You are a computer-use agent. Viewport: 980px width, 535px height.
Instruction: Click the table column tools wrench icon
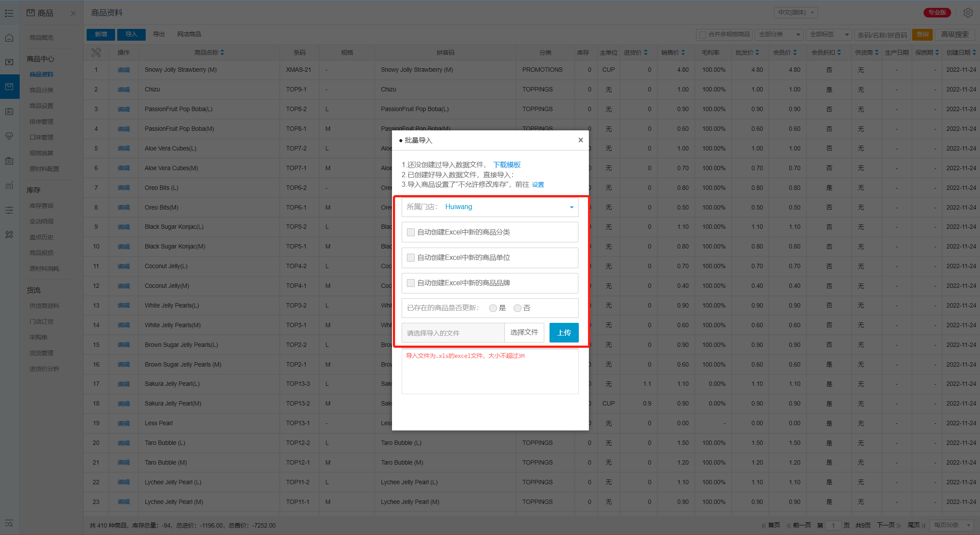(96, 52)
